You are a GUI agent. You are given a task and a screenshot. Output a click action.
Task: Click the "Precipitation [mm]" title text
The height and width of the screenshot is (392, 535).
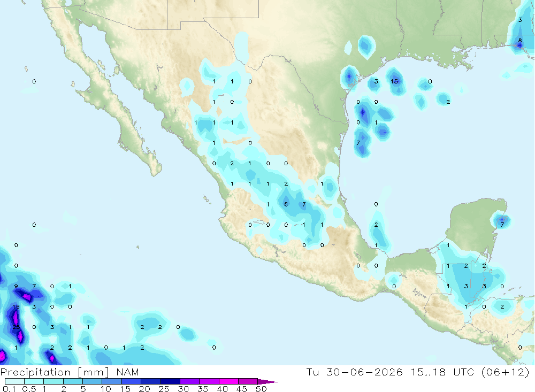coord(55,372)
